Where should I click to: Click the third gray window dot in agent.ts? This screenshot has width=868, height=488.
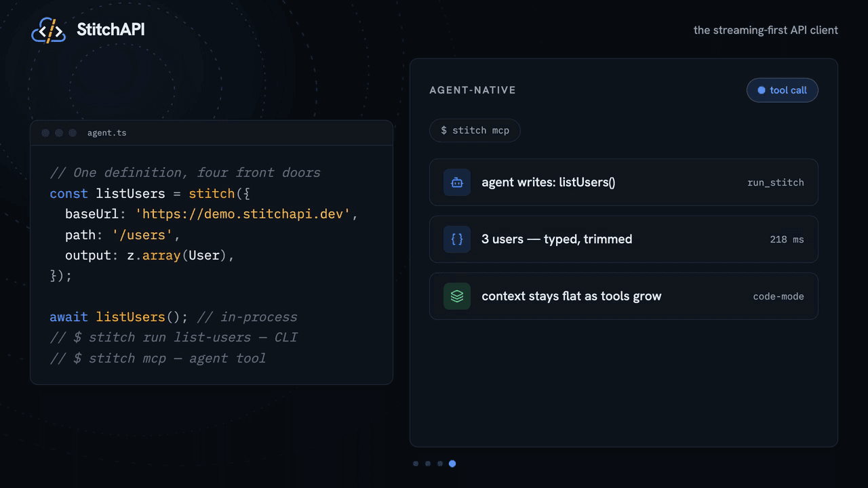click(73, 133)
